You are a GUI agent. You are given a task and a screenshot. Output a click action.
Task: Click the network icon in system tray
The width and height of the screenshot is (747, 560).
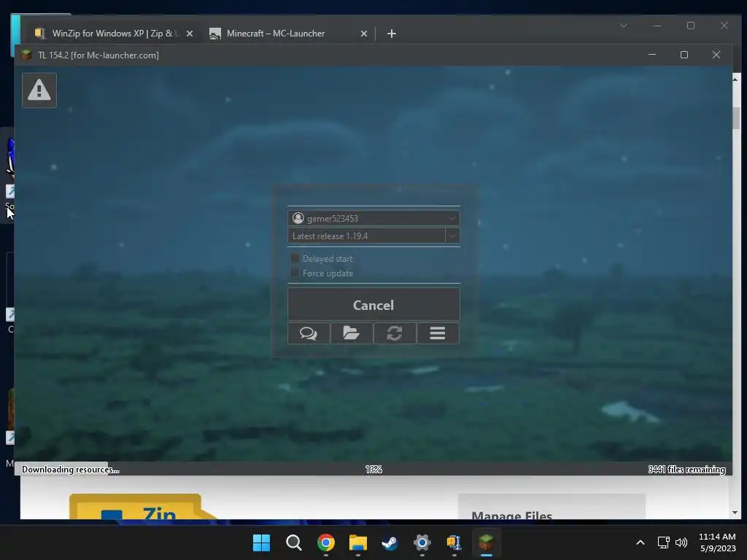pos(663,542)
